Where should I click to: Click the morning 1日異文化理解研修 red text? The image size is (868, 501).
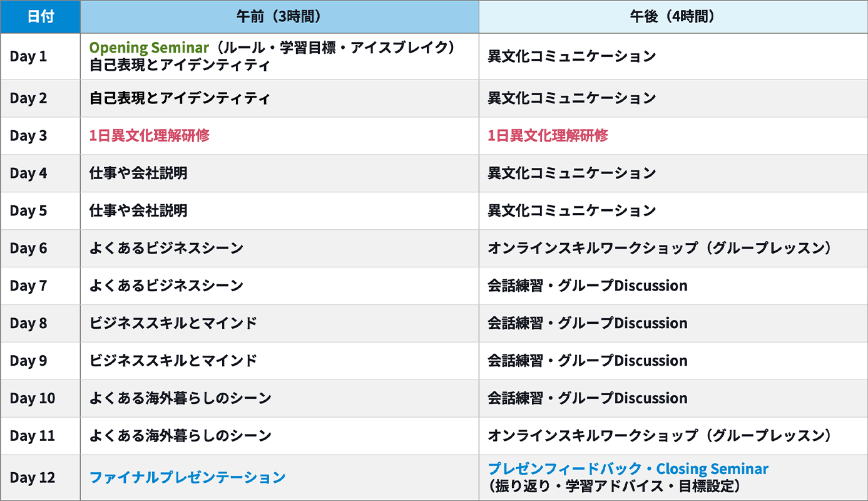click(150, 136)
